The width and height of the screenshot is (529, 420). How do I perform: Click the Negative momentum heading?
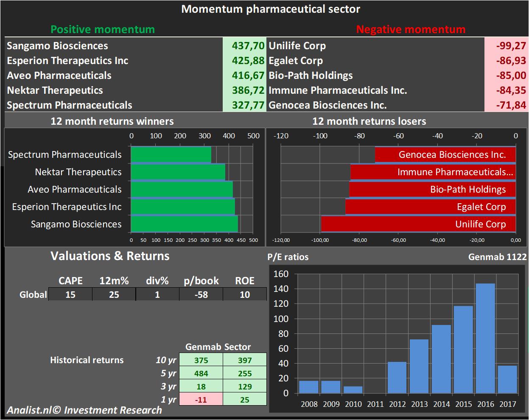411,29
